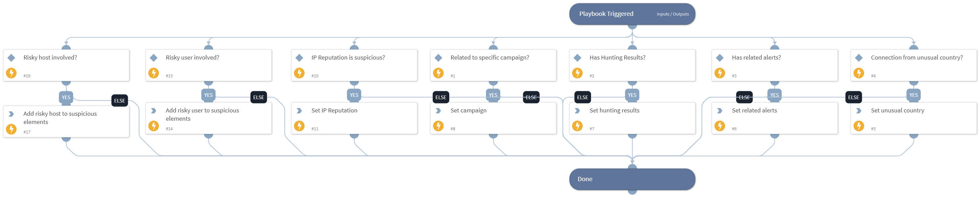Click diamond icon on Connection from unusual country
The height and width of the screenshot is (198, 980).
pyautogui.click(x=858, y=58)
